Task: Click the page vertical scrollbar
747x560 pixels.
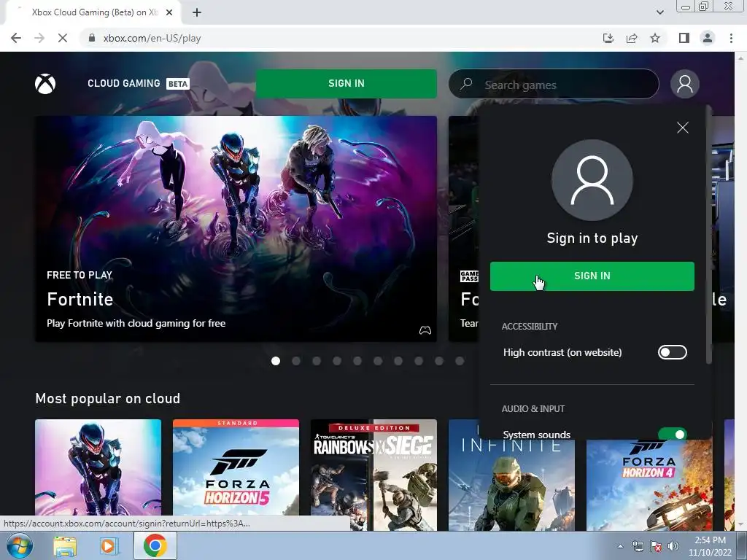Action: (x=741, y=290)
